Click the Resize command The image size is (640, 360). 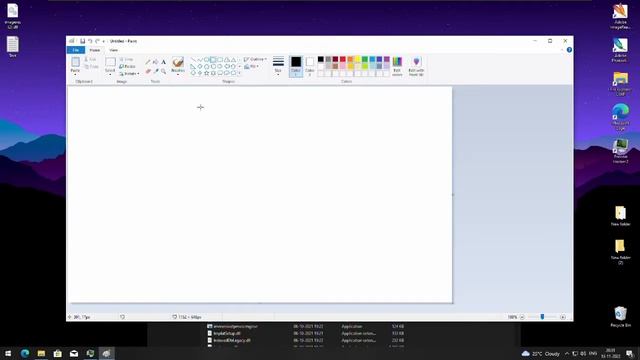pos(127,67)
